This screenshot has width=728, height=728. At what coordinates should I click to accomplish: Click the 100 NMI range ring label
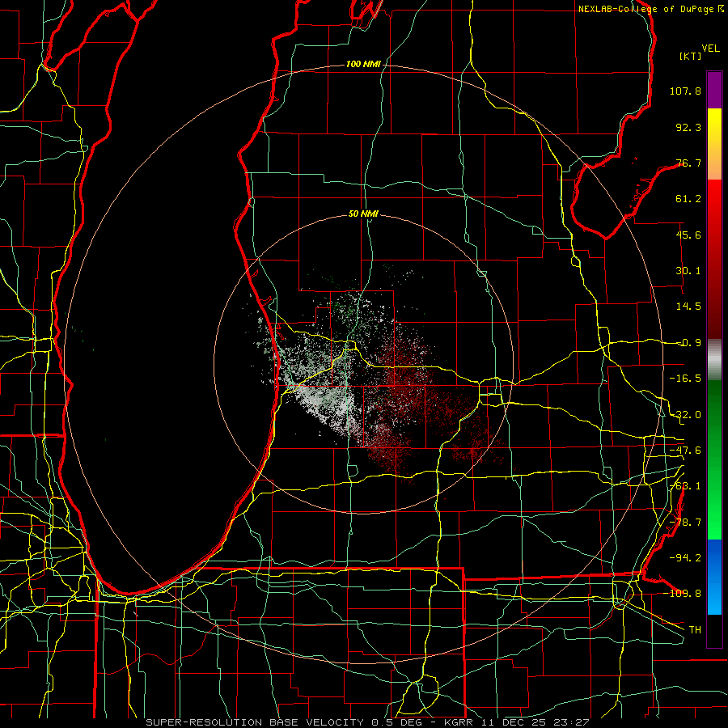click(x=363, y=64)
